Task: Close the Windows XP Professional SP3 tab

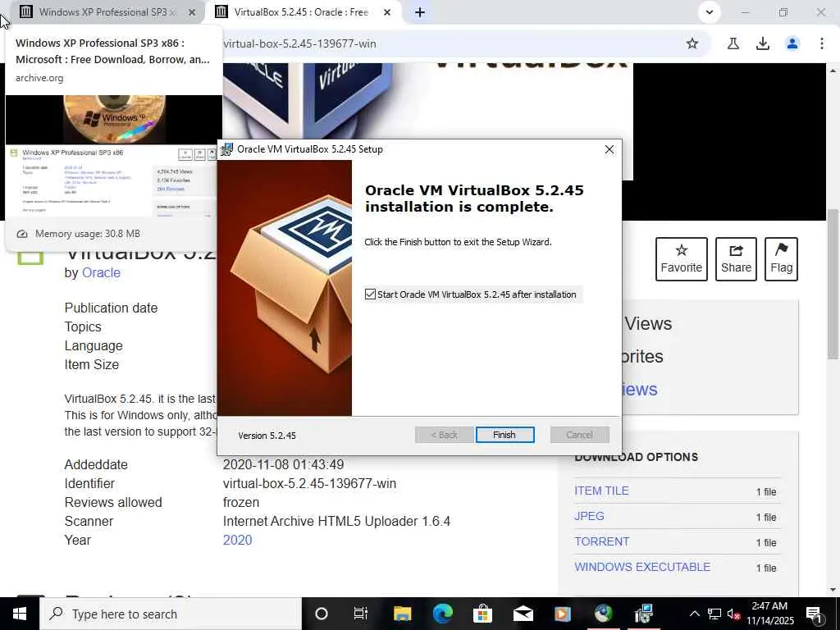Action: (192, 11)
